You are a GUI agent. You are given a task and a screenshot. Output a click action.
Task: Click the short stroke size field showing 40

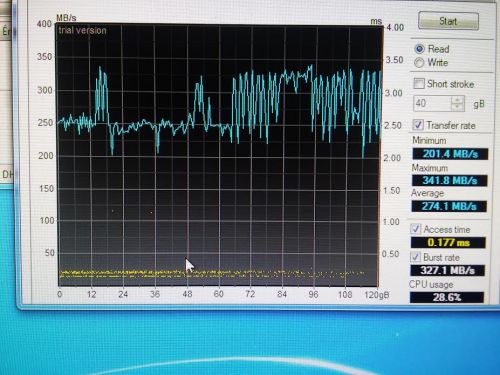(433, 103)
